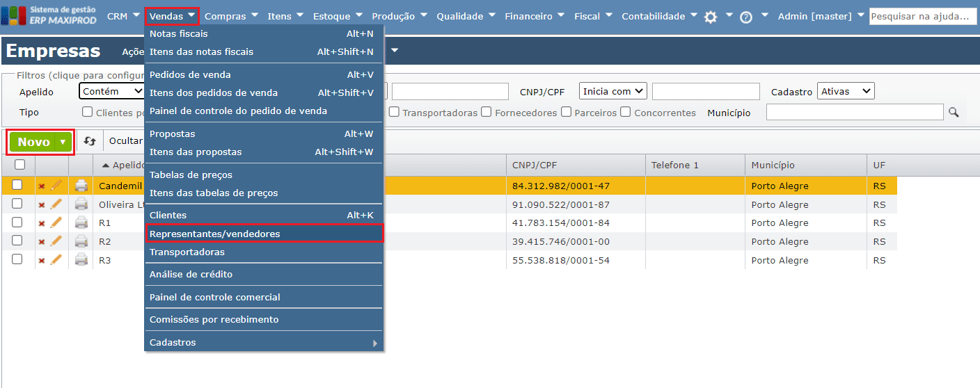Viewport: 980px width, 388px height.
Task: Check the Oliveira row checkbox
Action: click(x=17, y=204)
